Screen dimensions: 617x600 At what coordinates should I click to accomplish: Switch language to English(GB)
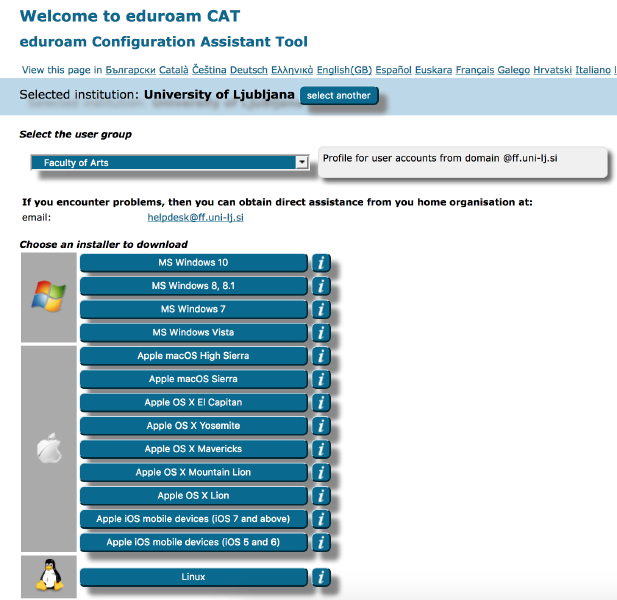click(344, 70)
